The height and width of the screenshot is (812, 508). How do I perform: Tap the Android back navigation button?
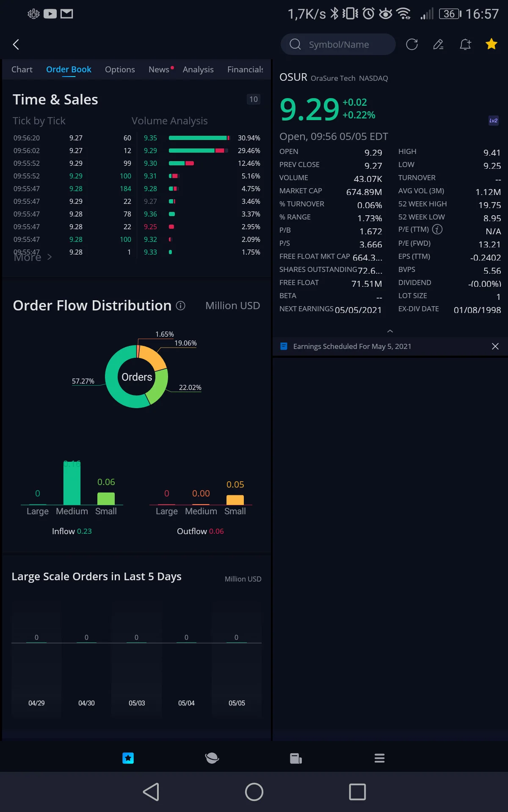(151, 792)
